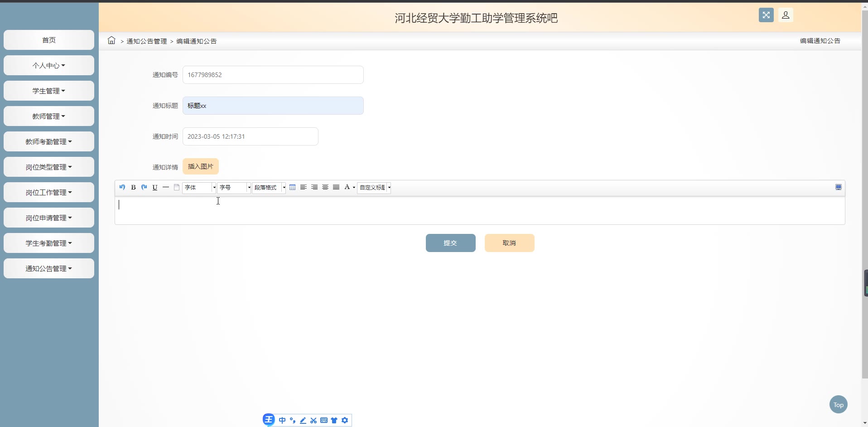Toggle bold formatting in the editor

coord(133,187)
